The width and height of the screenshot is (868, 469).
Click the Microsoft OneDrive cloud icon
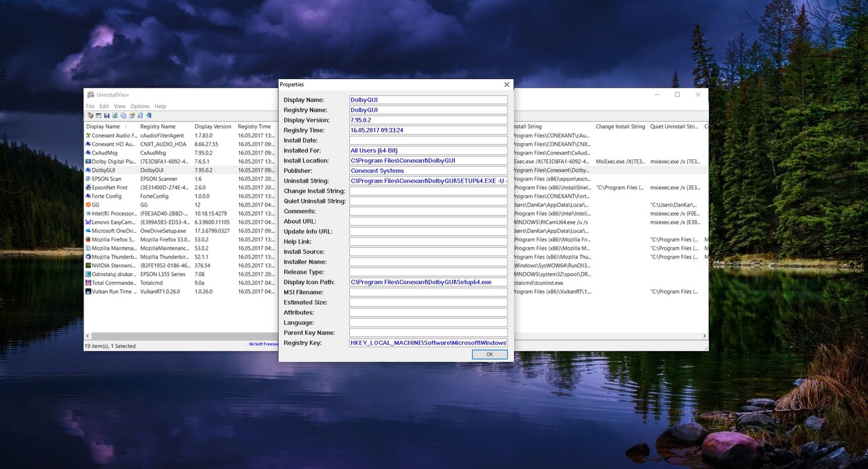click(88, 230)
